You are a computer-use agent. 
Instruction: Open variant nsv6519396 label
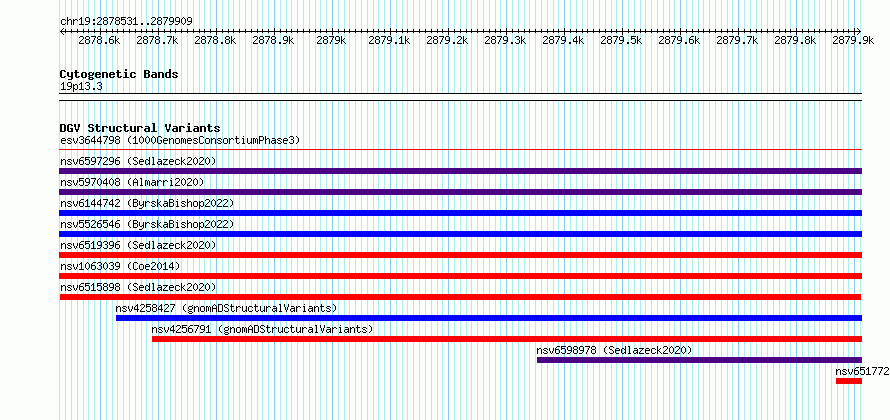coord(138,245)
